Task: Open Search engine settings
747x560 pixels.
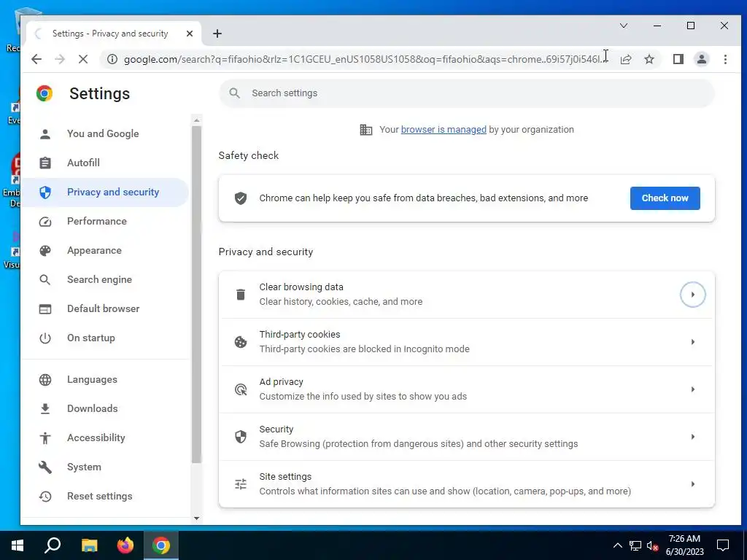Action: [x=106, y=279]
